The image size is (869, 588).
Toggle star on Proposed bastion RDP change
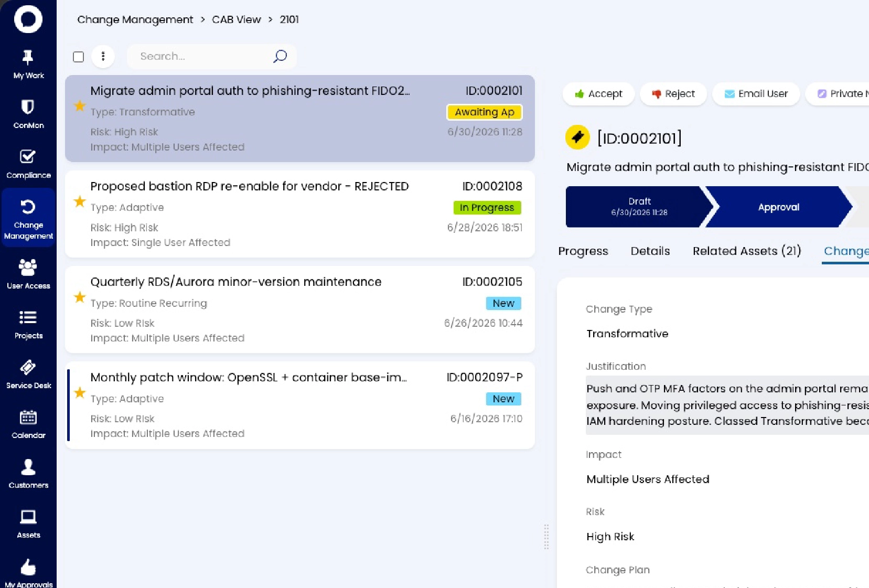(80, 201)
